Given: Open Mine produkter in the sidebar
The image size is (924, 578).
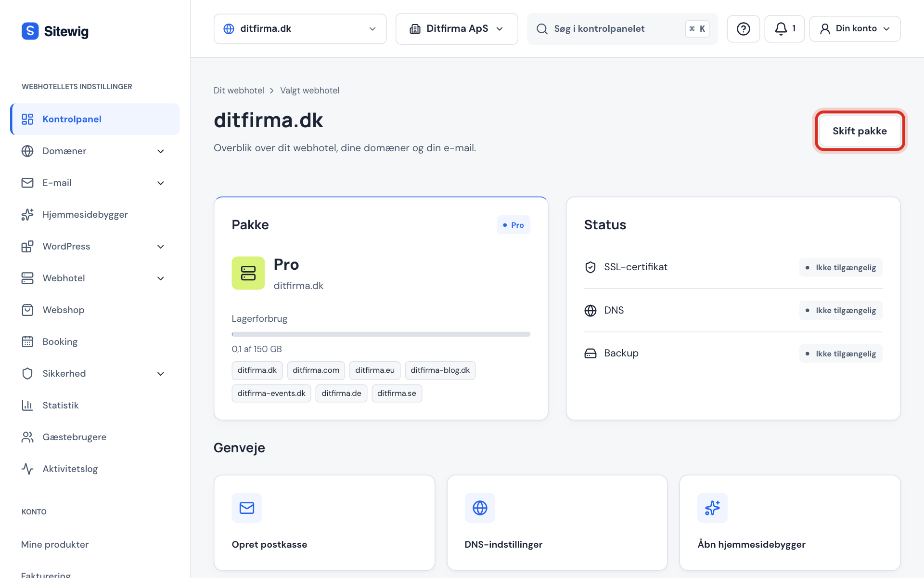Looking at the screenshot, I should 55,545.
